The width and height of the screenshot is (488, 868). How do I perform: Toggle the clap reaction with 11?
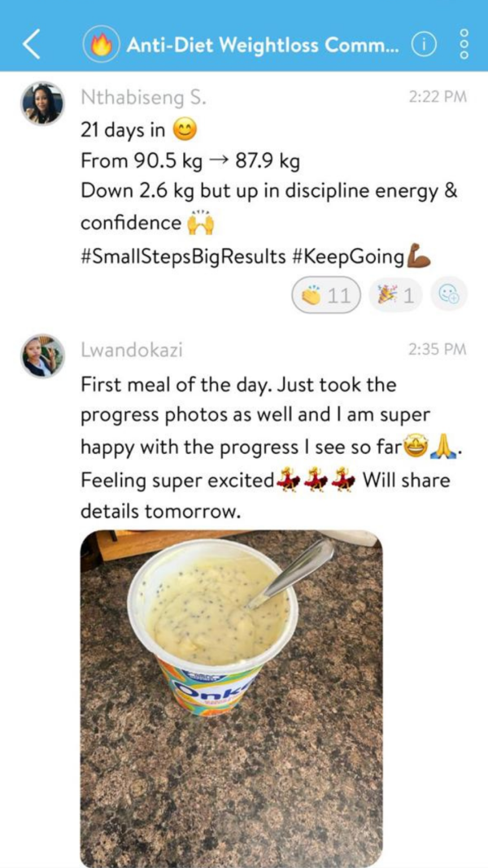(x=326, y=295)
